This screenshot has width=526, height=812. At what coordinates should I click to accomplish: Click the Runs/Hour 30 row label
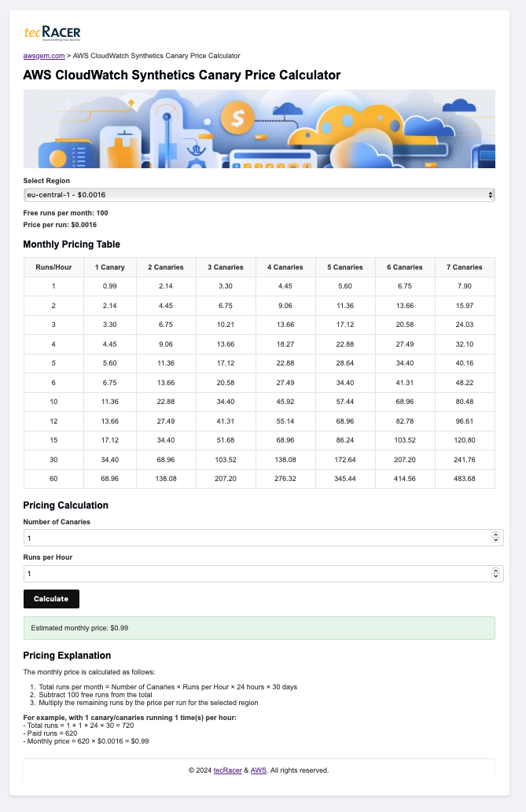click(x=53, y=460)
